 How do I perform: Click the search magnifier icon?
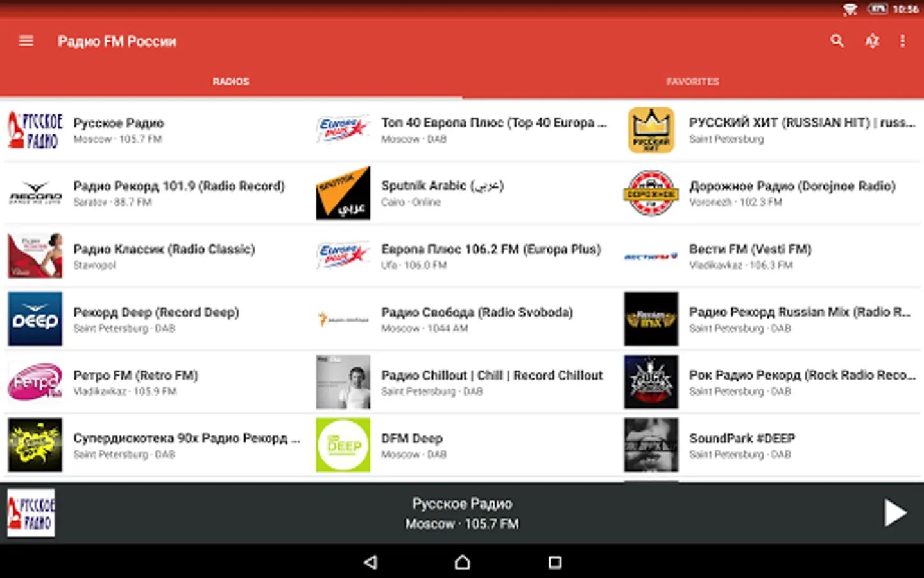click(837, 41)
